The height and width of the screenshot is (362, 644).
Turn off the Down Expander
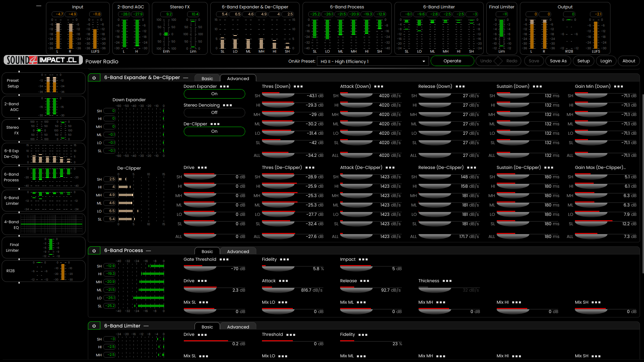click(x=214, y=94)
